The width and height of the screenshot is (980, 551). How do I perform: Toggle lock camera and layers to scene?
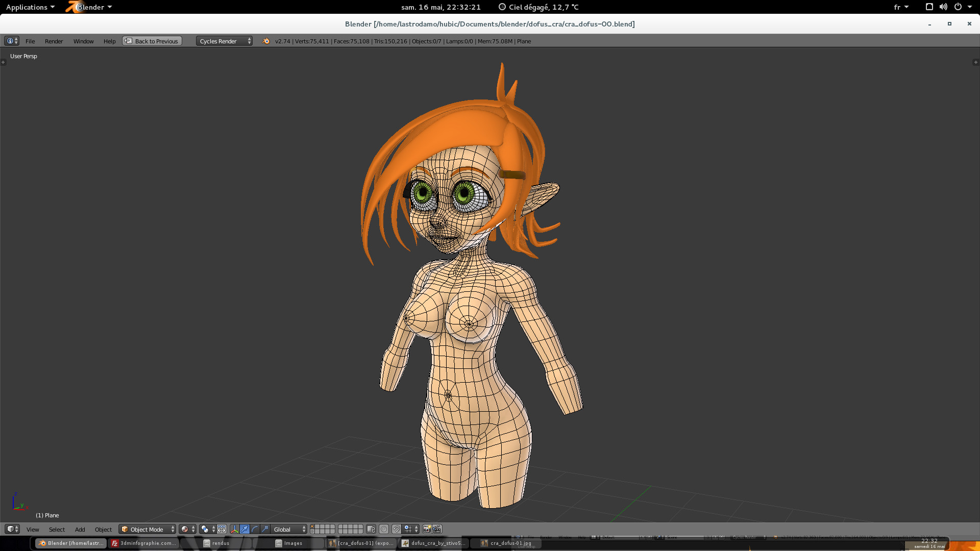[x=371, y=529]
